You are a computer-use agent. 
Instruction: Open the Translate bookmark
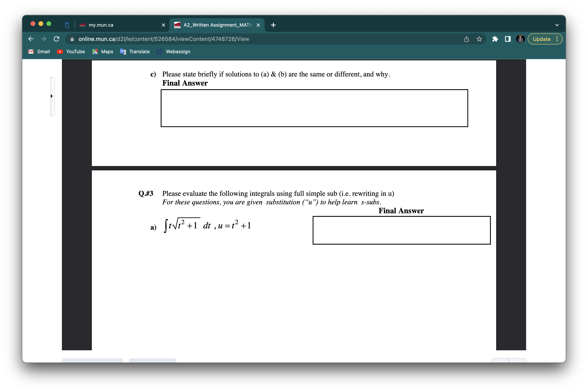pos(135,51)
